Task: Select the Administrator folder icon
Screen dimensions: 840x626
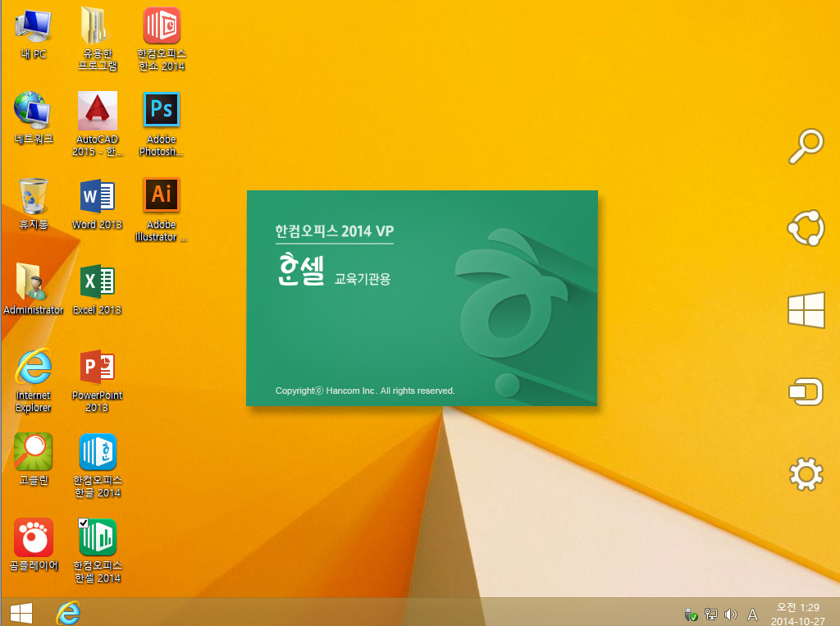Action: pos(33,288)
